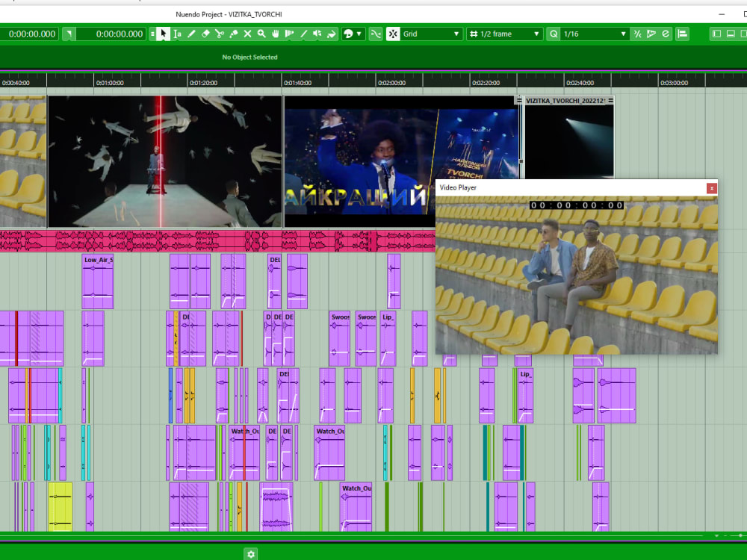The image size is (747, 560).
Task: Toggle the right zone visibility
Action: tap(743, 34)
